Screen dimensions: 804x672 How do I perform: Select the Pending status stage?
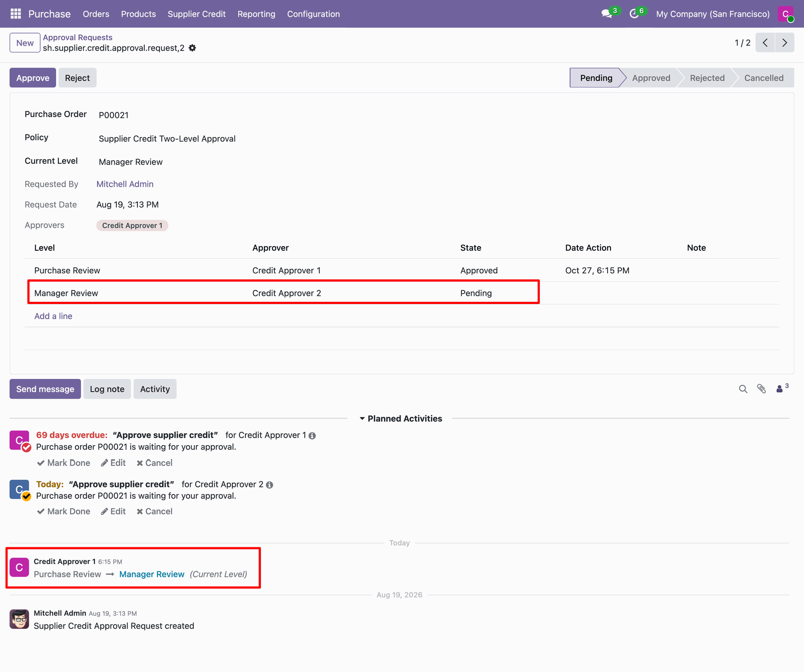[x=596, y=78]
